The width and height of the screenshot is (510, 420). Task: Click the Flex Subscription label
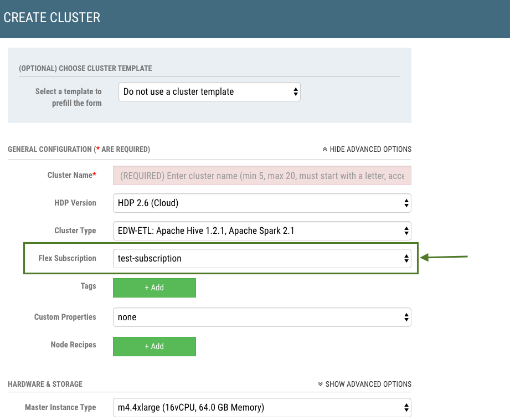(x=67, y=258)
